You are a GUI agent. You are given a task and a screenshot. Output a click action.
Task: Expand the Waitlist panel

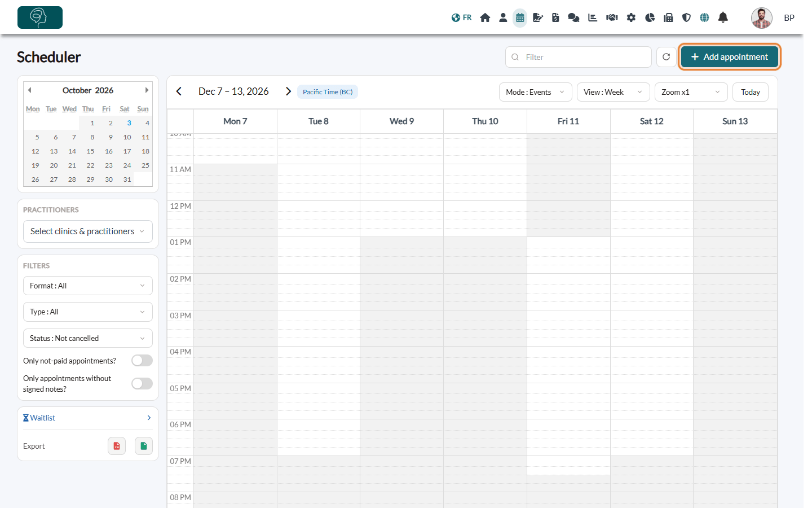pos(88,418)
